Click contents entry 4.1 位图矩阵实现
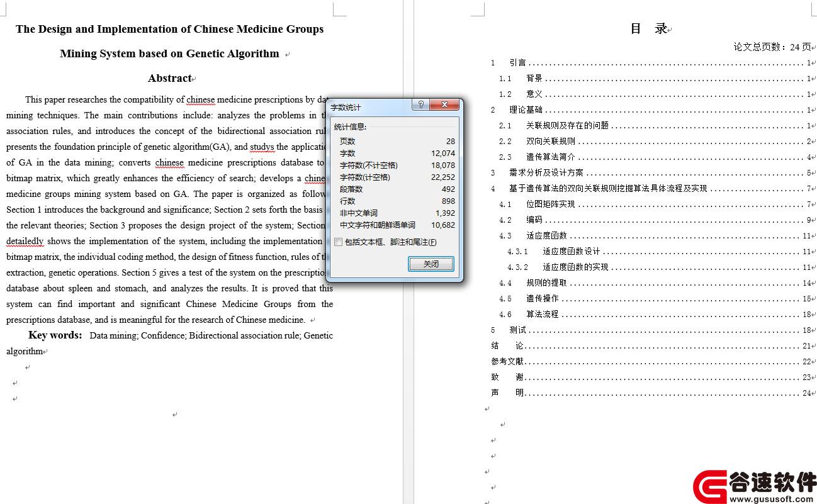The width and height of the screenshot is (817, 504). 656,204
